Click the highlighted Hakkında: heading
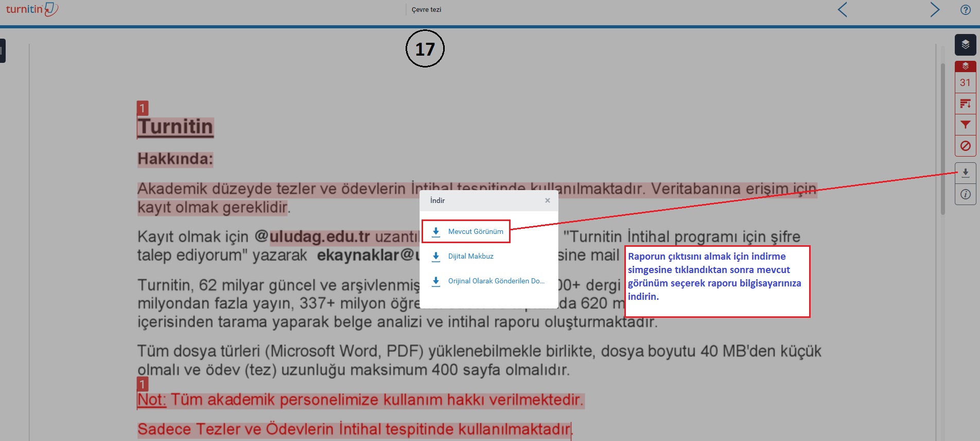980x441 pixels. click(x=175, y=159)
